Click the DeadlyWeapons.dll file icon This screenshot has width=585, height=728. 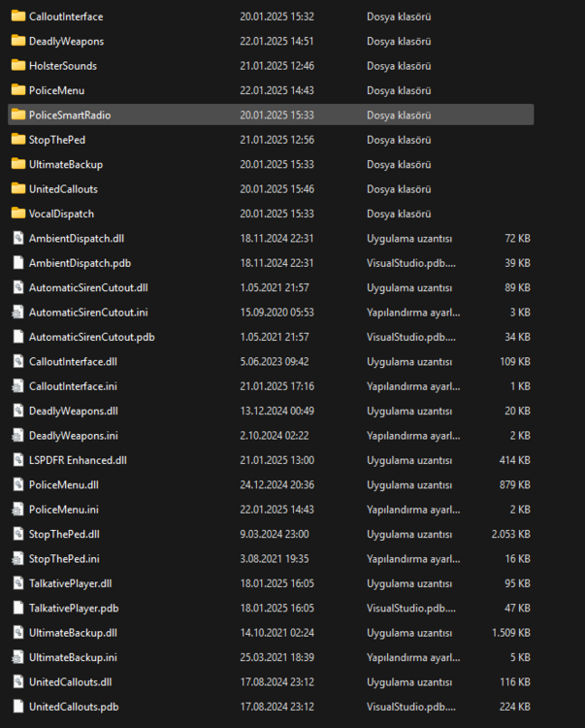click(18, 411)
